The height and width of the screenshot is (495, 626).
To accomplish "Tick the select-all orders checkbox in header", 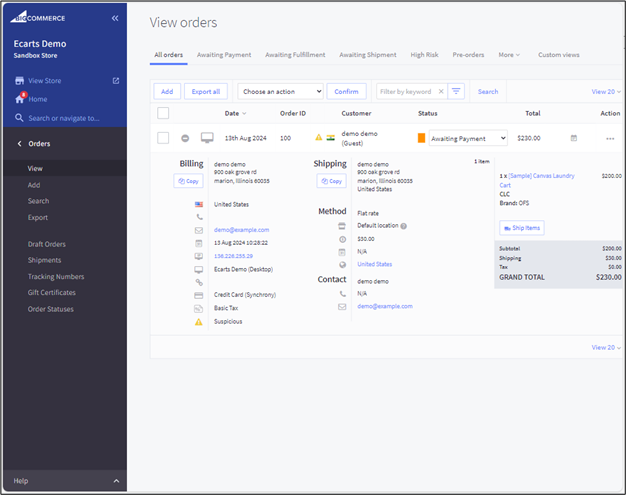I will [163, 113].
